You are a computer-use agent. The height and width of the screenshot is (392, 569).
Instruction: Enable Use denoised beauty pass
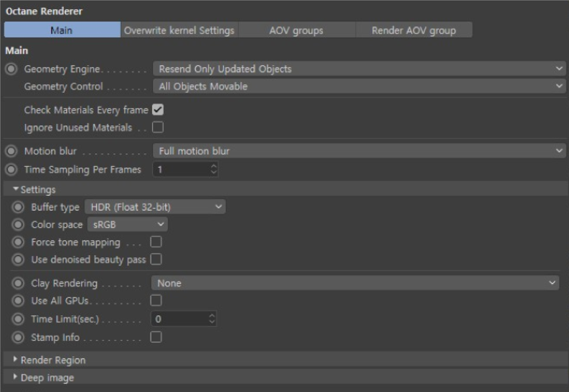point(156,259)
